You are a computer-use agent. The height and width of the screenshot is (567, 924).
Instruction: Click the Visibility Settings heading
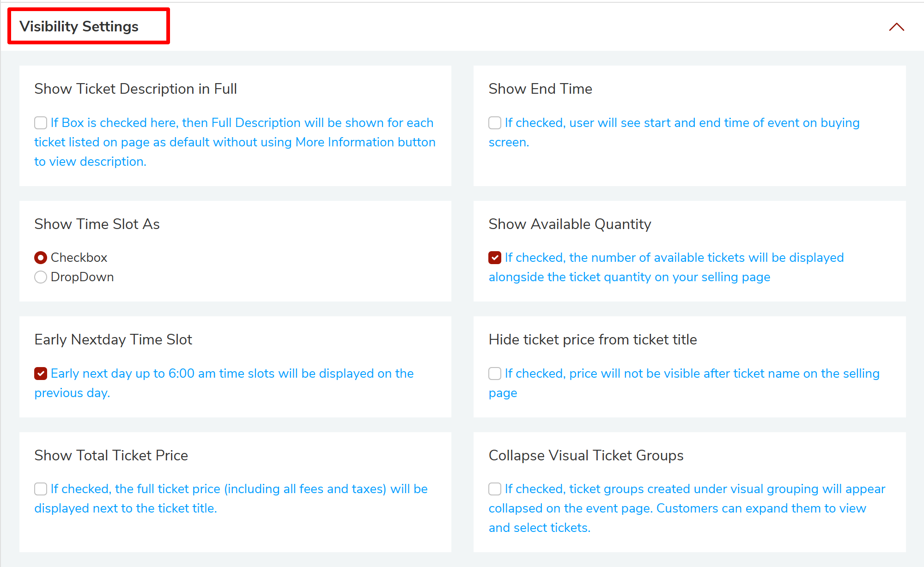point(79,27)
